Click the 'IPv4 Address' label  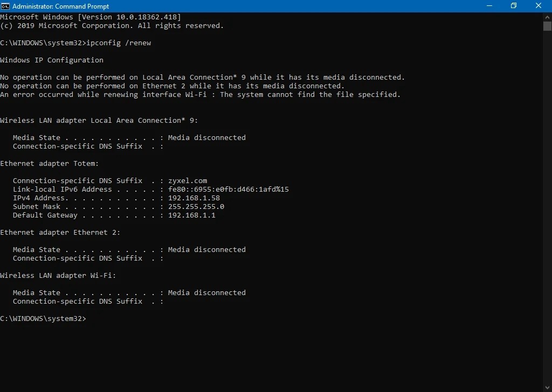(39, 198)
